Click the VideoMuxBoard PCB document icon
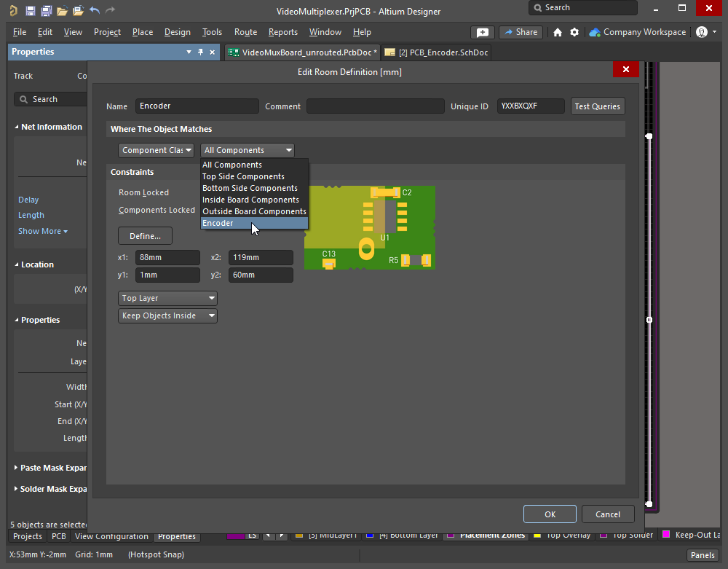The width and height of the screenshot is (728, 569). [234, 52]
